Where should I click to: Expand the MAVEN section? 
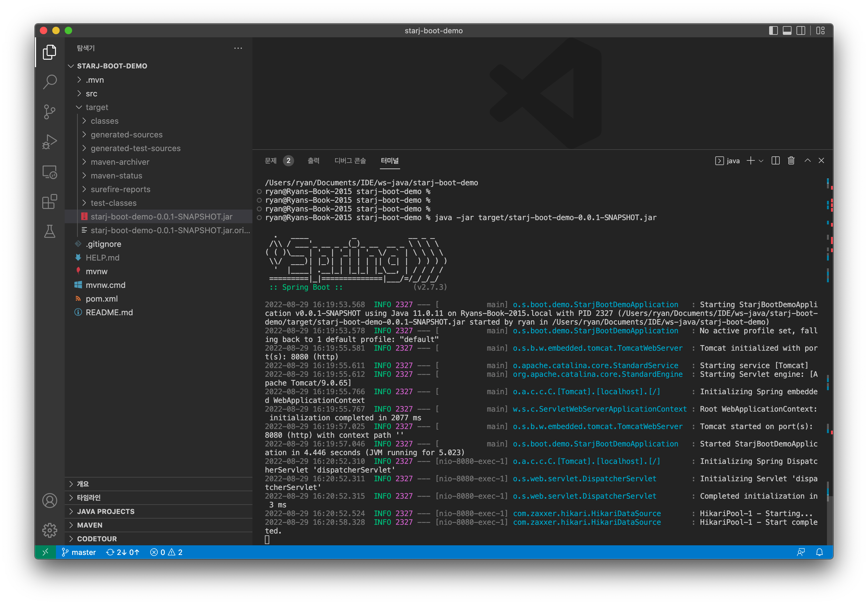90,525
